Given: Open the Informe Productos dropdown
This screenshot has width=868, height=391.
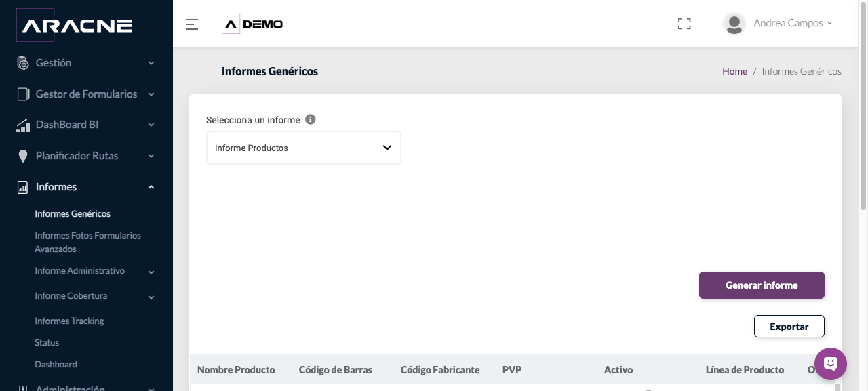Looking at the screenshot, I should (304, 148).
